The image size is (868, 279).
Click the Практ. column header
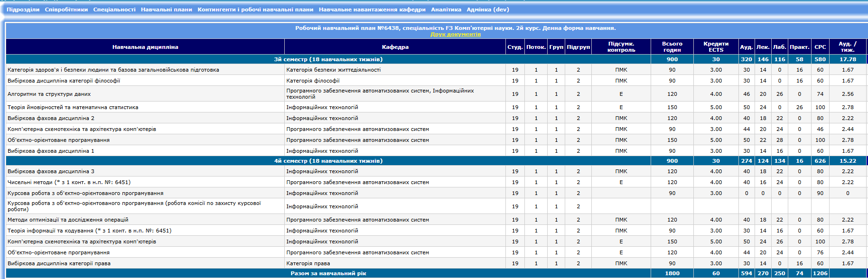coord(800,47)
